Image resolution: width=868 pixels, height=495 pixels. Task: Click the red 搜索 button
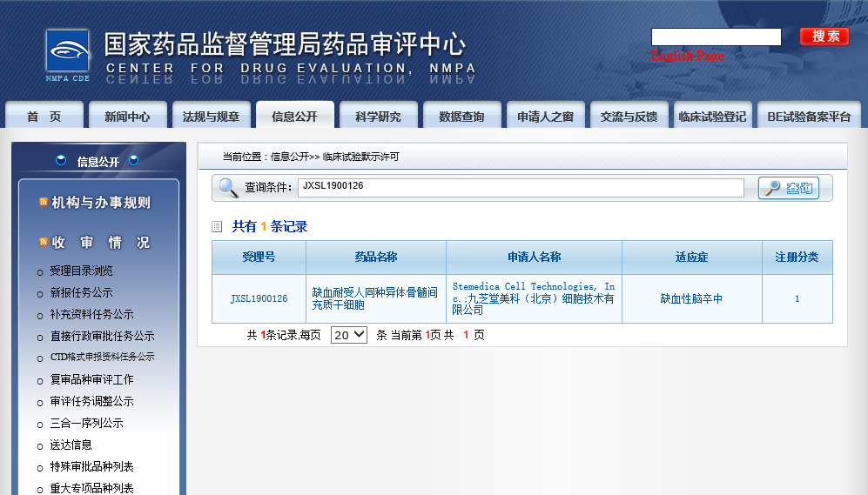pyautogui.click(x=824, y=37)
